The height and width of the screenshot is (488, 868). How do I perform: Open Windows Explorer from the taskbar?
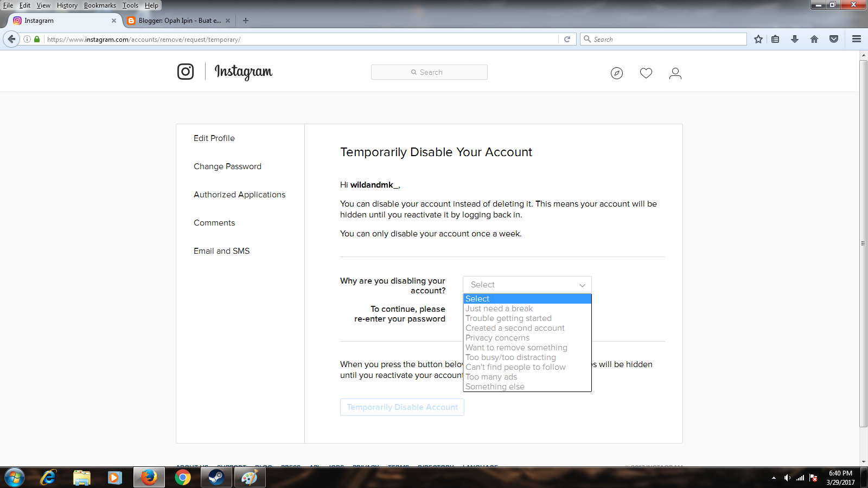click(82, 478)
